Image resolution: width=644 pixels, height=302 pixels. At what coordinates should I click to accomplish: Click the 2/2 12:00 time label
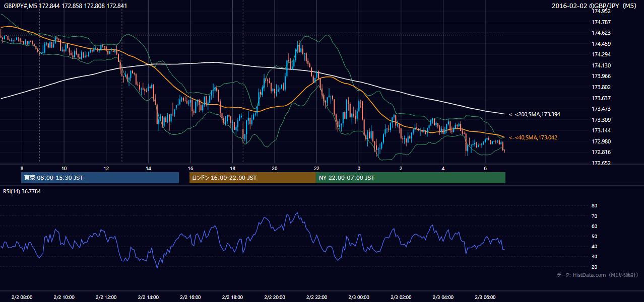point(106,297)
